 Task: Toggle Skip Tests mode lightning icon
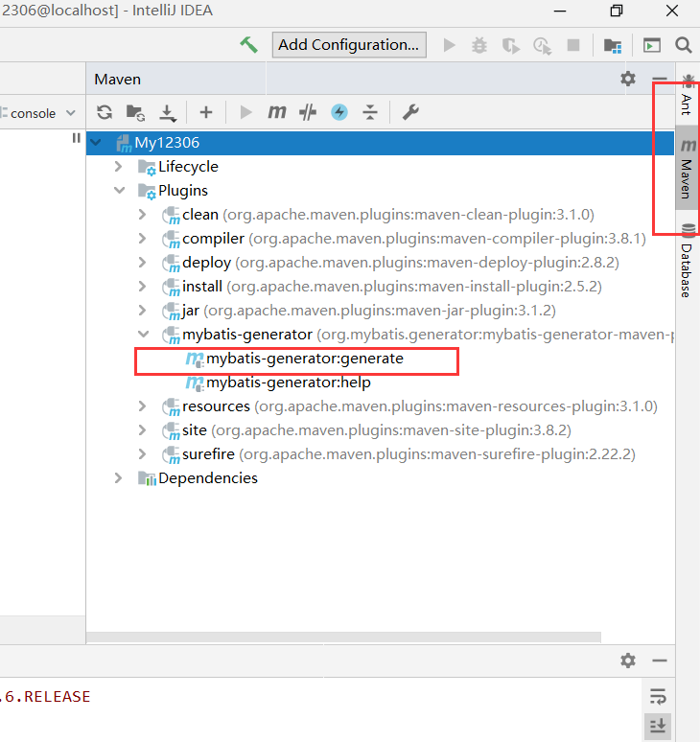338,112
